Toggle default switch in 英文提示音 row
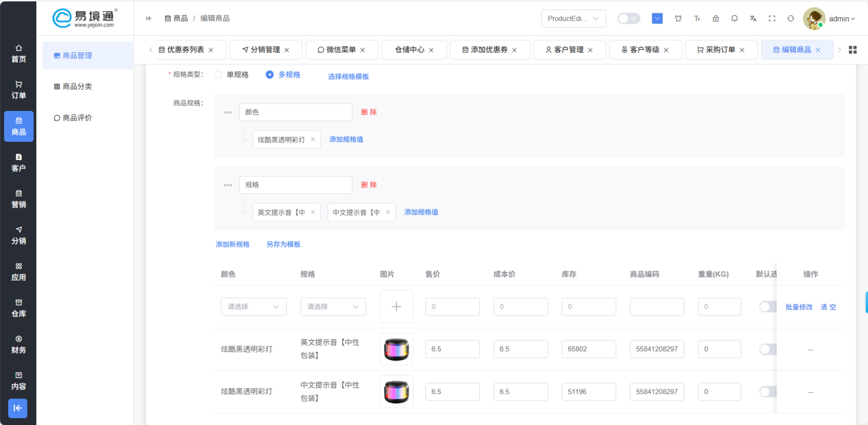 pos(768,349)
